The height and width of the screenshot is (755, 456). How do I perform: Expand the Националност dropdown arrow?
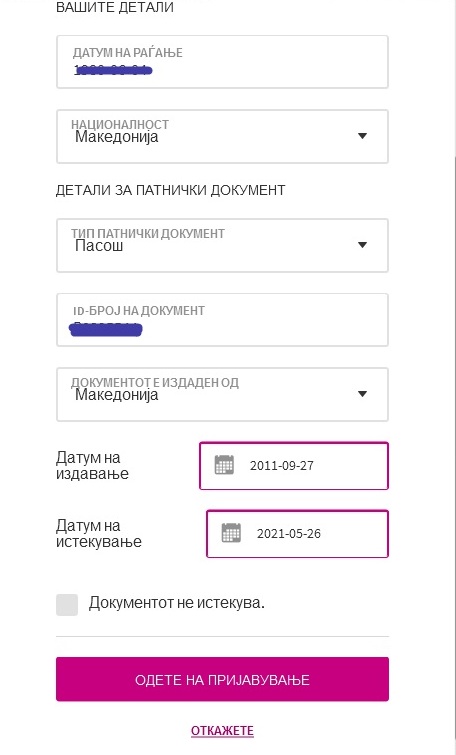[x=363, y=136]
